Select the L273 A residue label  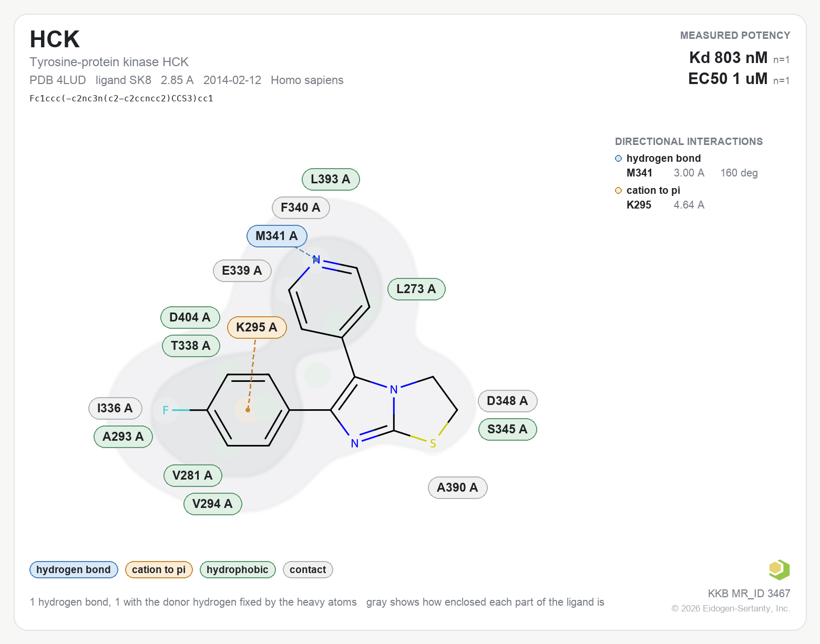coord(416,289)
